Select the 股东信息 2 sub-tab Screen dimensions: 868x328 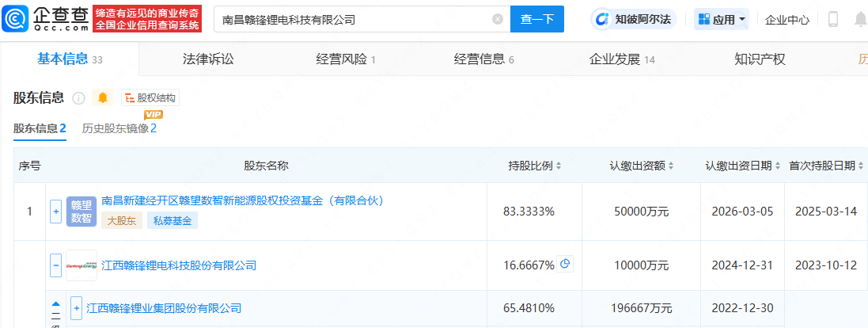pos(40,128)
